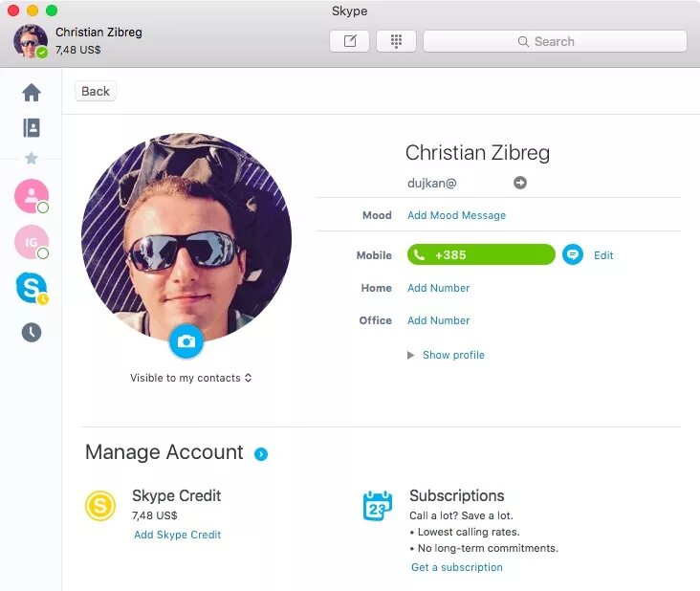Expand the Show profile disclosure triangle
700x591 pixels.
point(410,355)
